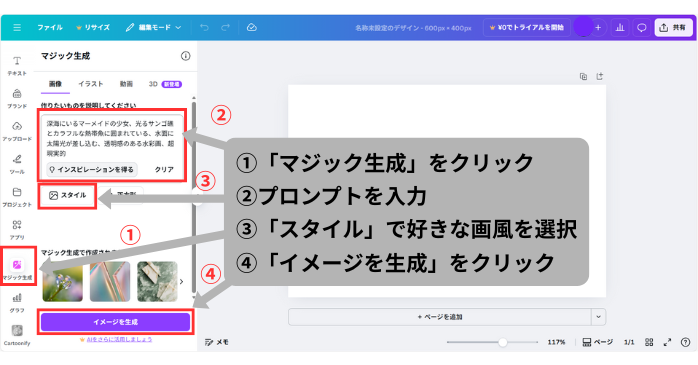This screenshot has width=698, height=365.
Task: Open the アップロード sidebar item
Action: [x=17, y=131]
